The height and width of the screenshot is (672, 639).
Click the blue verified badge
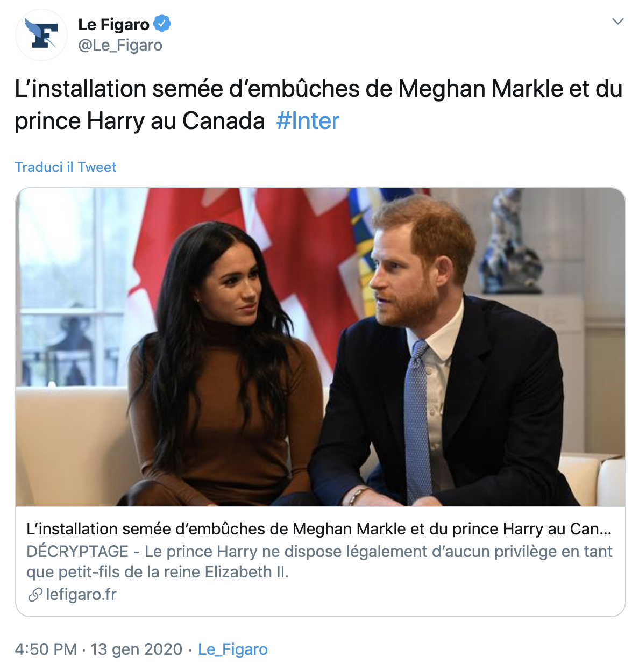point(162,24)
